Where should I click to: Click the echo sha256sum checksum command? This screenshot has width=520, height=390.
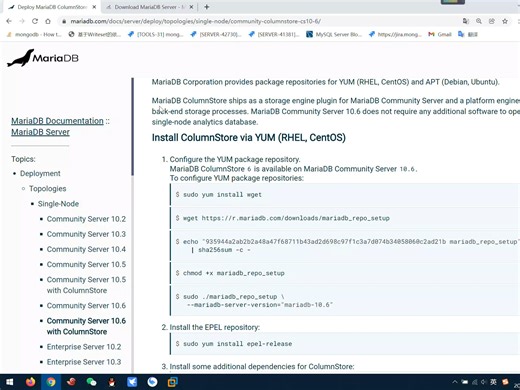pos(345,246)
